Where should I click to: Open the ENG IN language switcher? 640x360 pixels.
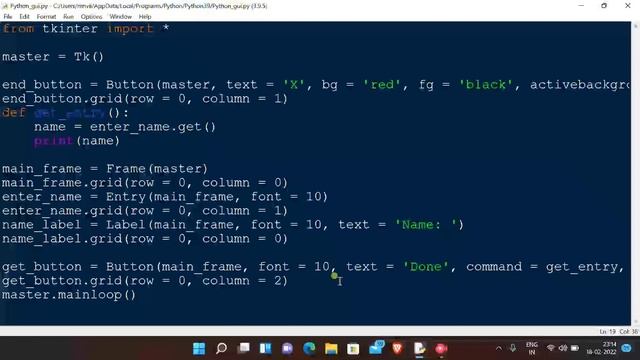pyautogui.click(x=531, y=349)
